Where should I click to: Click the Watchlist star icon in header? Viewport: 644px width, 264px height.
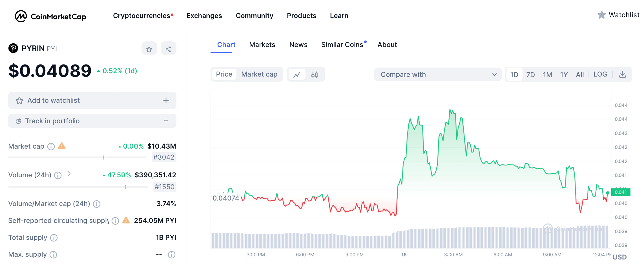click(x=601, y=15)
